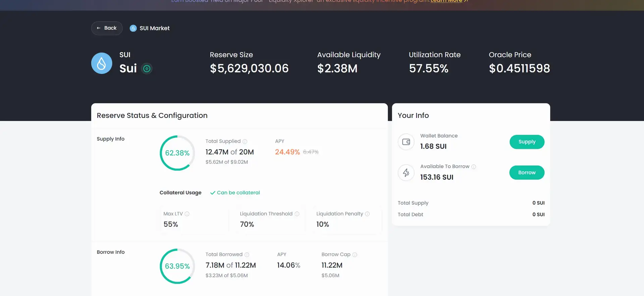Click the 63.95% borrow progress ring
The height and width of the screenshot is (296, 644).
point(177,266)
